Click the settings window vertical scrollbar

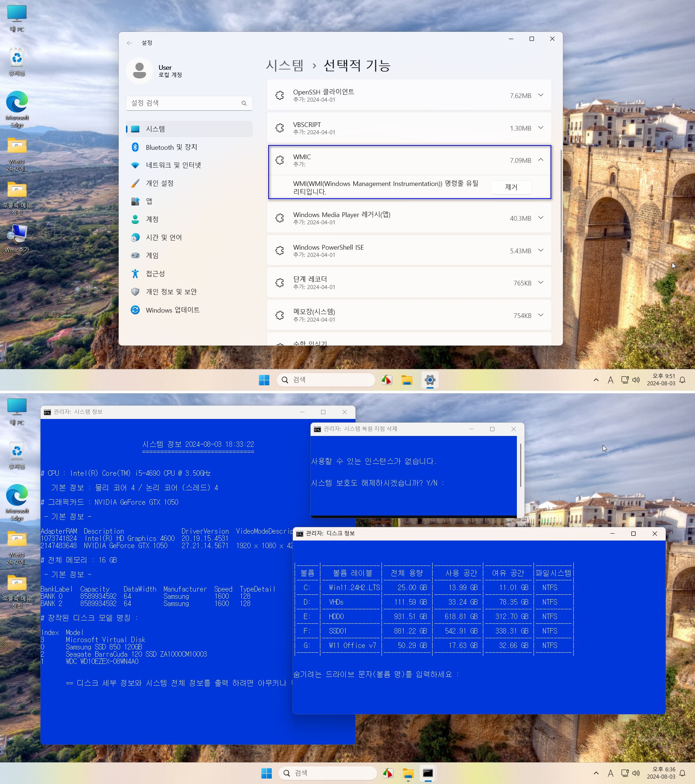tap(561, 200)
